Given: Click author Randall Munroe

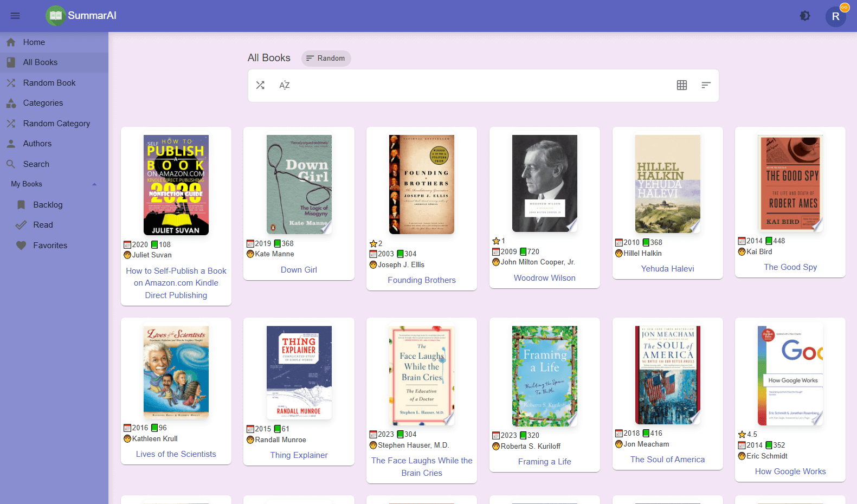Looking at the screenshot, I should pyautogui.click(x=281, y=440).
